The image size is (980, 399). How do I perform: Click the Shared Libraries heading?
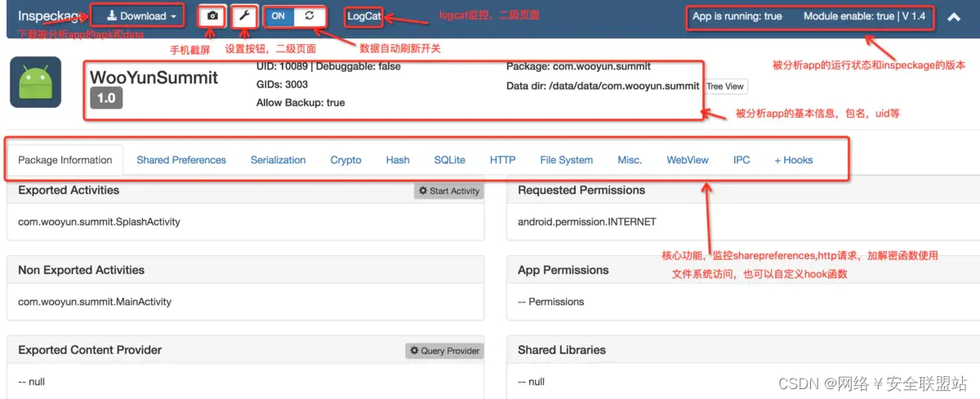tap(562, 350)
